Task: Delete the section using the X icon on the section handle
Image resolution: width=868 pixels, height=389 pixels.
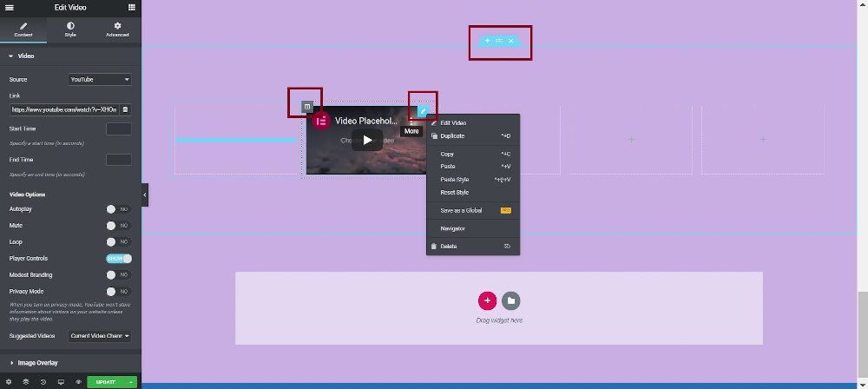Action: coord(511,41)
